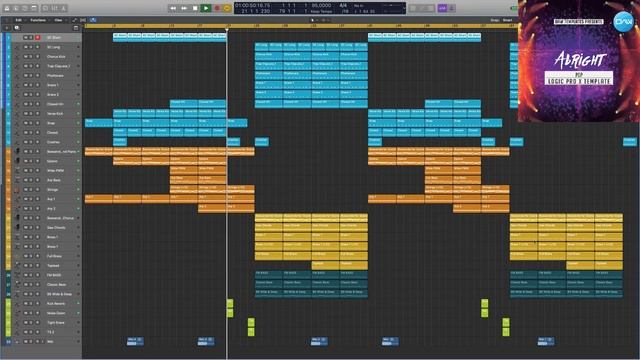The height and width of the screenshot is (360, 640).
Task: Toggle the yellow Cycle mode button
Action: pos(227,8)
